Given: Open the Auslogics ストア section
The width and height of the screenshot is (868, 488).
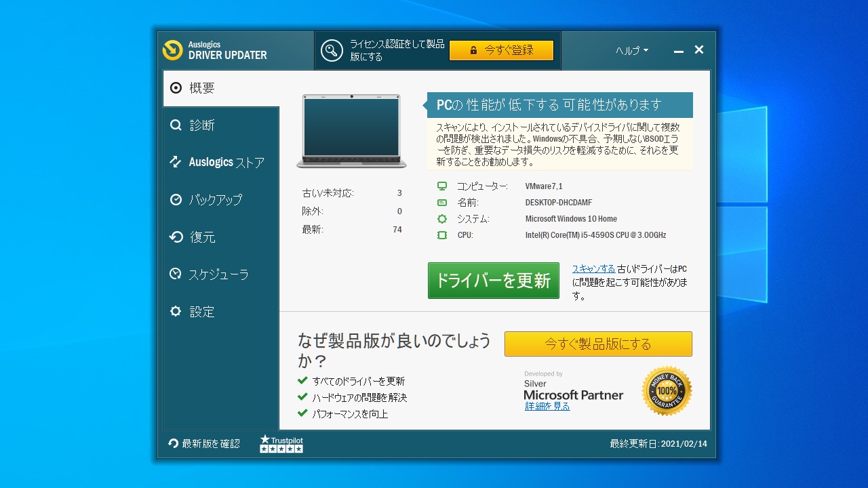Looking at the screenshot, I should pos(221,163).
